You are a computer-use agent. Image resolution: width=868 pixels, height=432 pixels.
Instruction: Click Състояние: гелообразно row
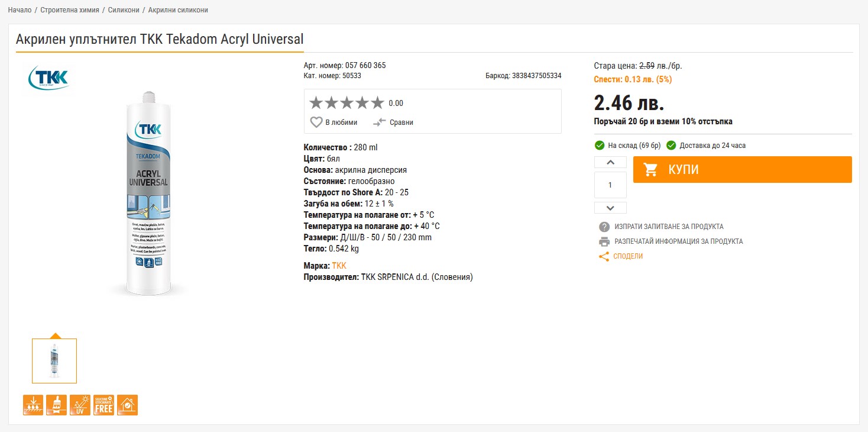[x=349, y=181]
